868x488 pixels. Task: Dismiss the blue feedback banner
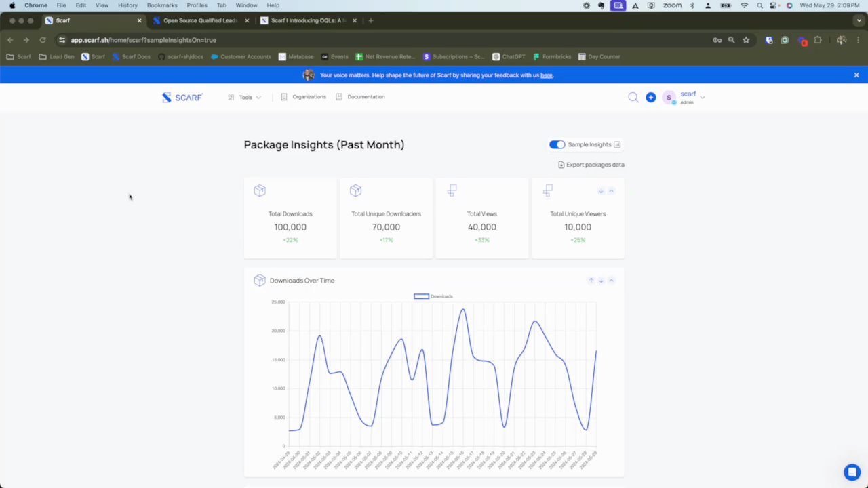[856, 75]
